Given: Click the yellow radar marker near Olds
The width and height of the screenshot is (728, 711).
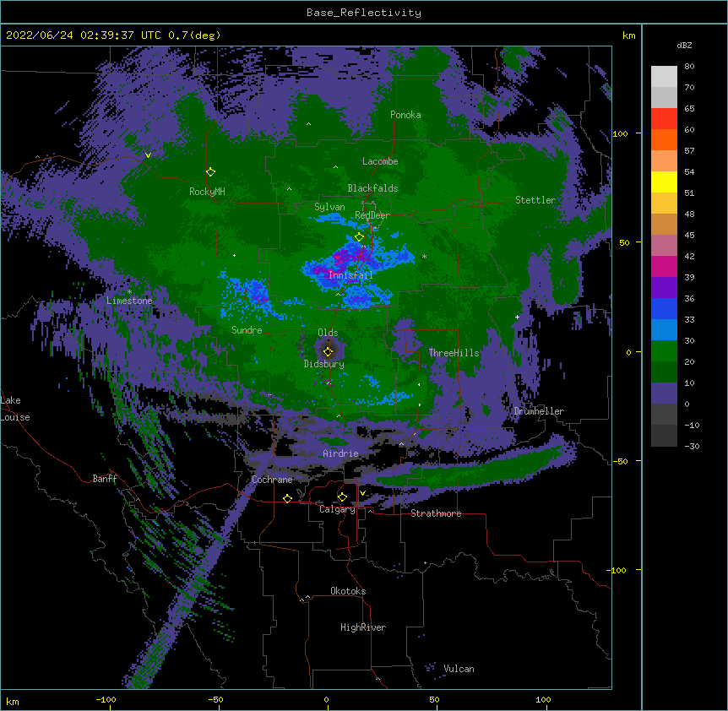Looking at the screenshot, I should (x=328, y=351).
